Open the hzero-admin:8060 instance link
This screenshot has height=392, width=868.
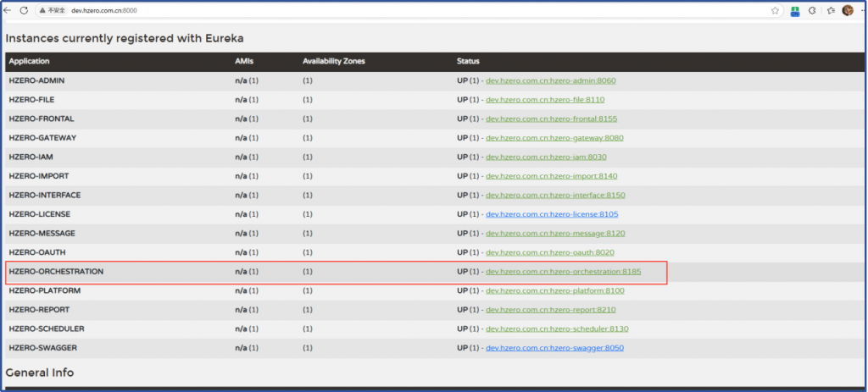[550, 80]
